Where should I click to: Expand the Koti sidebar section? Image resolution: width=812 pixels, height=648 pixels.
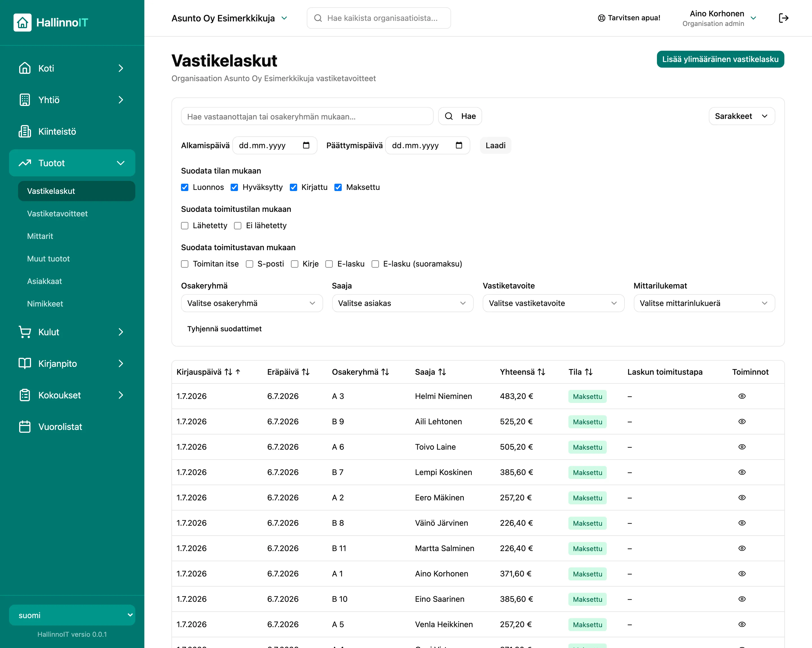(x=72, y=68)
